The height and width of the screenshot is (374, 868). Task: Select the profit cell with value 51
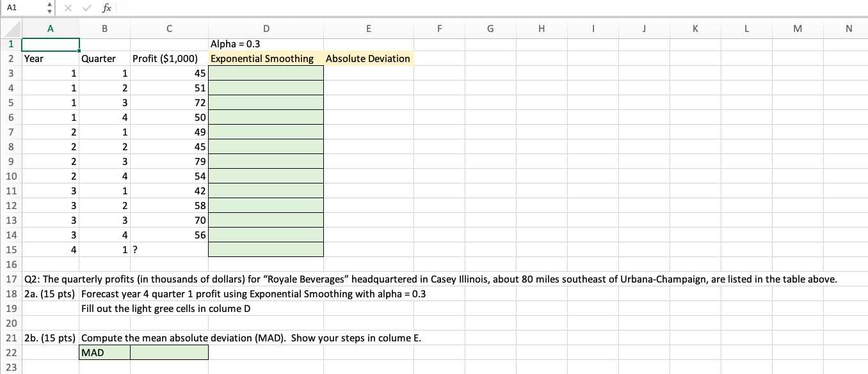(169, 88)
